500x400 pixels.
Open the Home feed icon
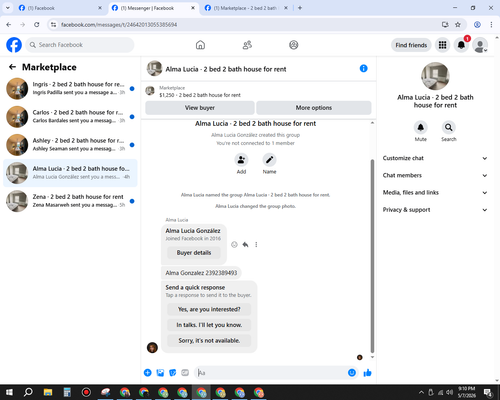(x=200, y=45)
